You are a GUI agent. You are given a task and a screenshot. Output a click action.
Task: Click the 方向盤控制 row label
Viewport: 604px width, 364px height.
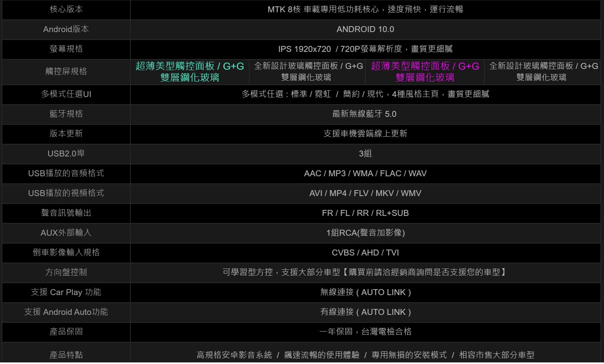66,273
